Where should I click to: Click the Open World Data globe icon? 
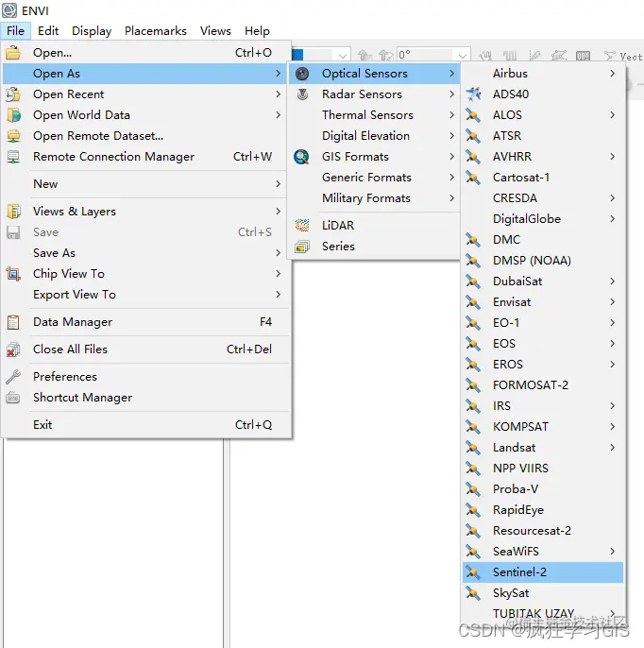click(x=13, y=115)
